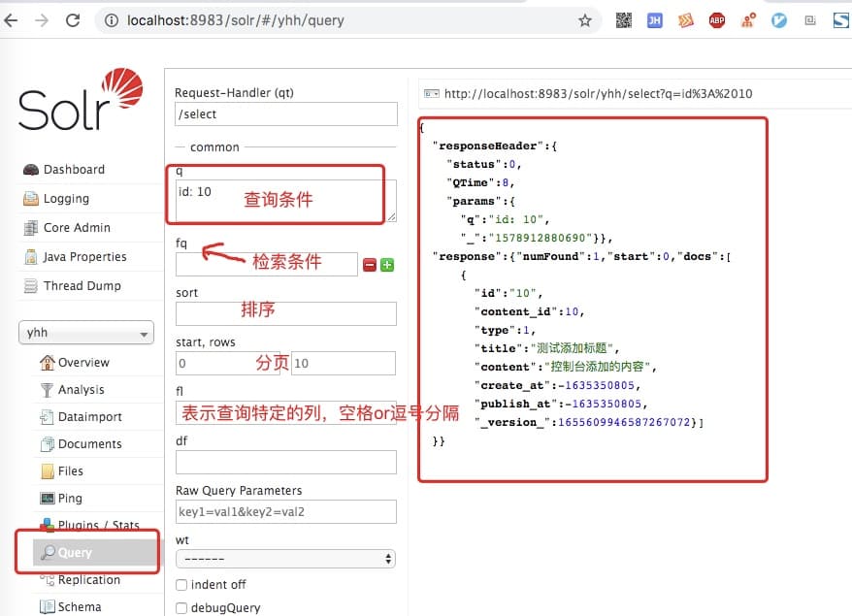Click the rows count field

pos(344,364)
